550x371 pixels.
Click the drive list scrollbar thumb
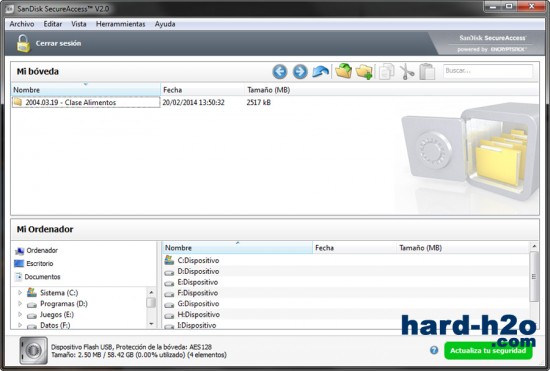tap(534, 276)
